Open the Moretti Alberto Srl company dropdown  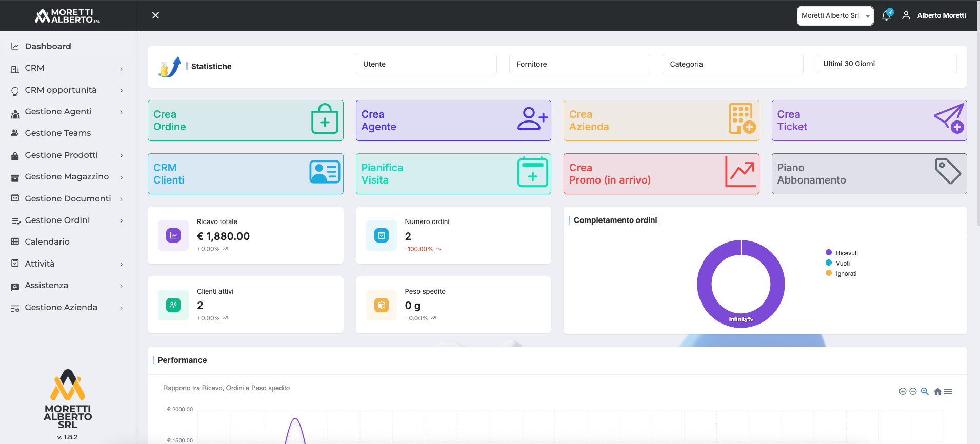834,16
